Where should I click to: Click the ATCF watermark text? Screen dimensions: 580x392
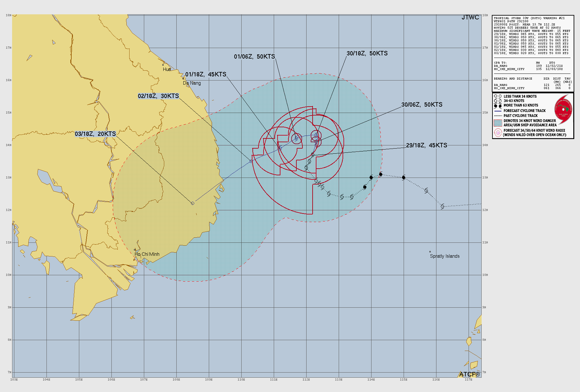[x=469, y=374]
